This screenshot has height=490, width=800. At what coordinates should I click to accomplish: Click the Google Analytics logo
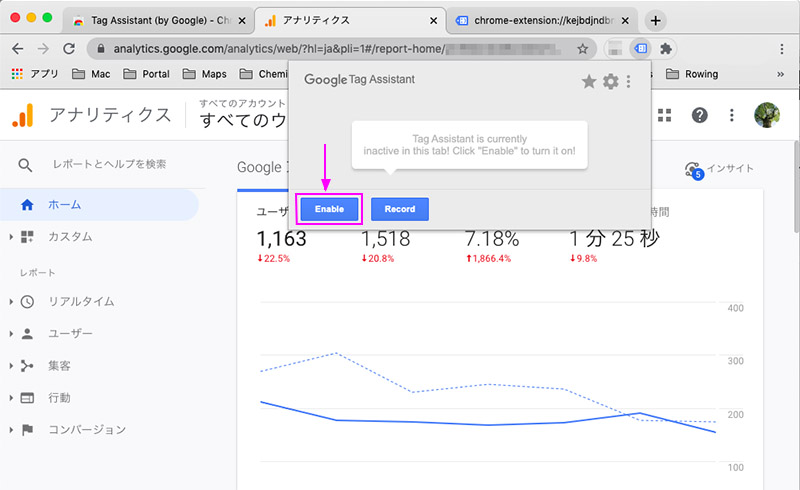[x=22, y=115]
